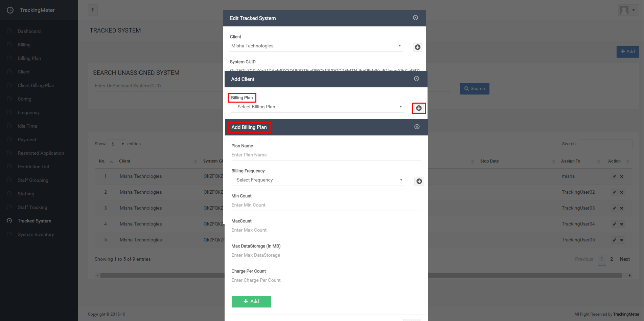Click edit pencil icon for TrackingUser02 row

[614, 192]
